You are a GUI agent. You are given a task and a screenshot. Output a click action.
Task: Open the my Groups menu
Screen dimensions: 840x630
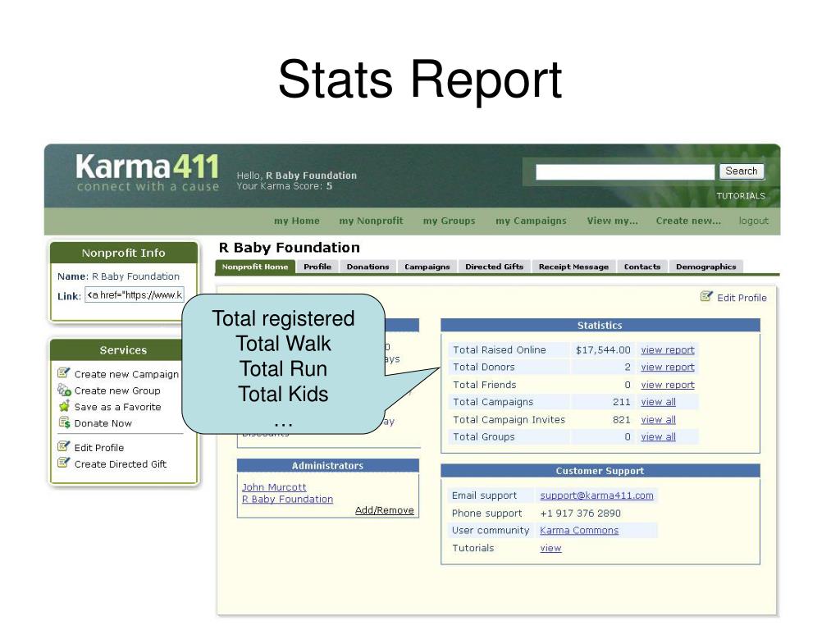449,221
